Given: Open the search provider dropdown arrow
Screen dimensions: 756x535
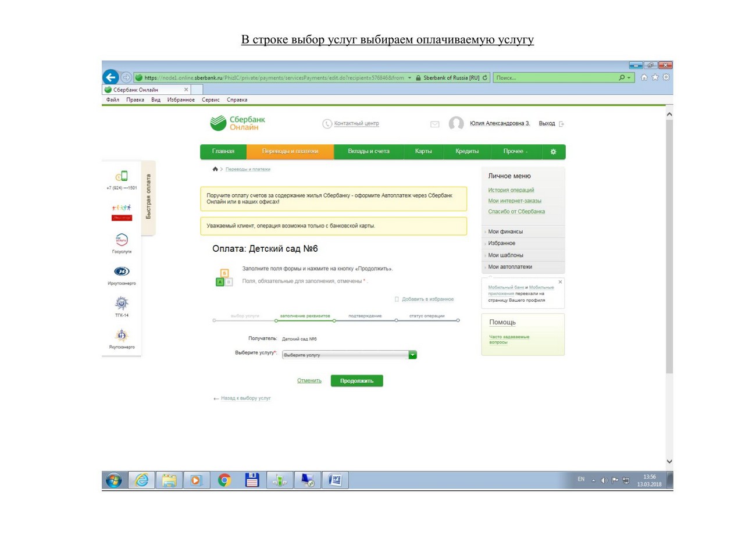Looking at the screenshot, I should click(x=629, y=78).
